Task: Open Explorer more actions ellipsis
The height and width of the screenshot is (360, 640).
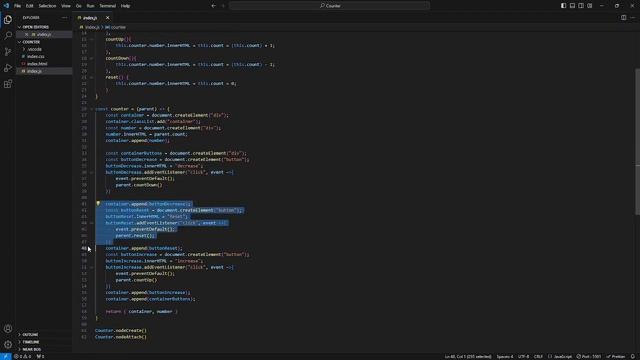Action: 64,18
